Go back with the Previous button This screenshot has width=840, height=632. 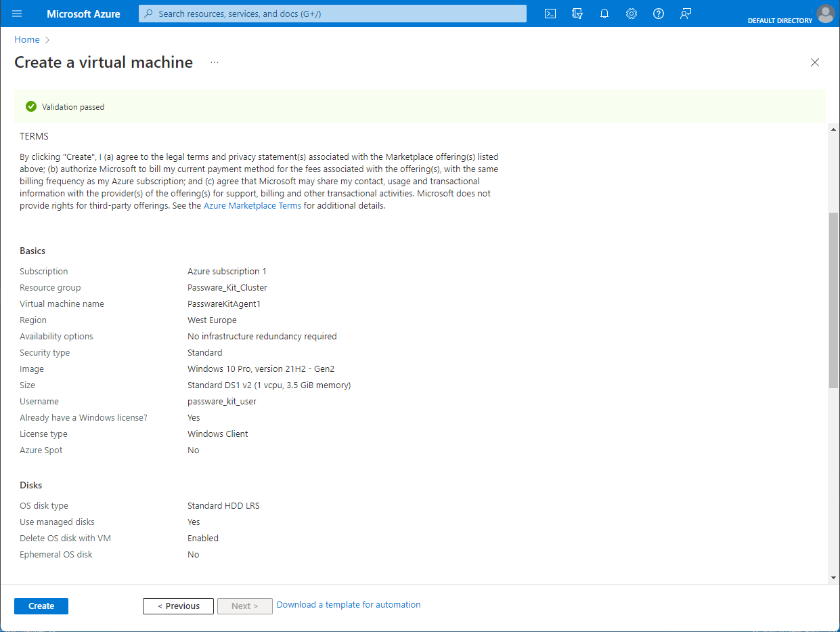(x=179, y=606)
